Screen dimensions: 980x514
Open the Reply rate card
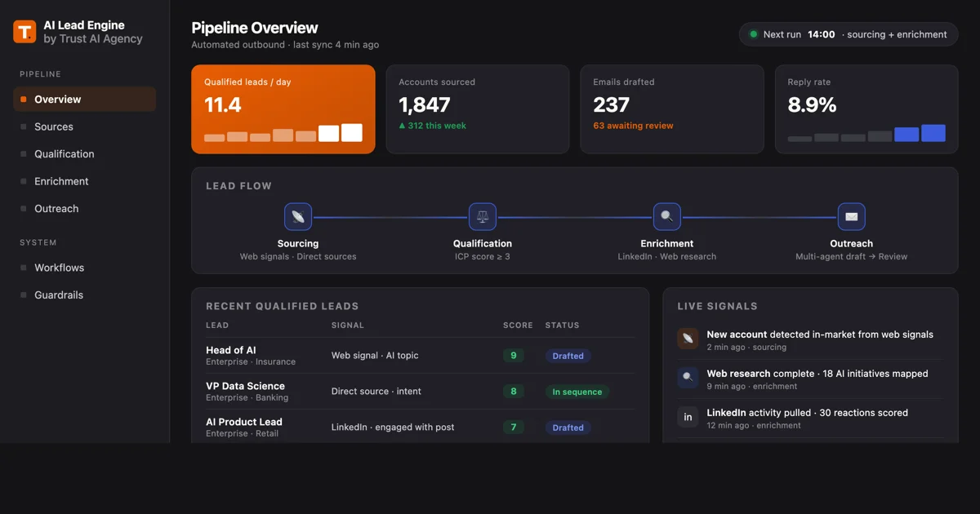(866, 109)
